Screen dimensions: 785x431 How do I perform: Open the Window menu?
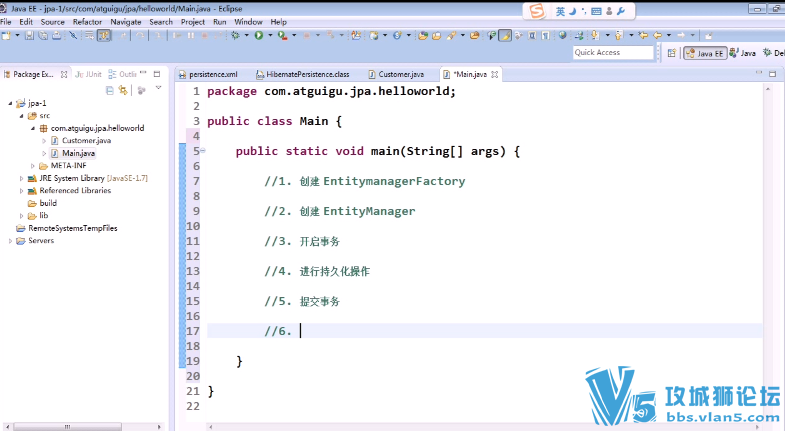tap(248, 22)
